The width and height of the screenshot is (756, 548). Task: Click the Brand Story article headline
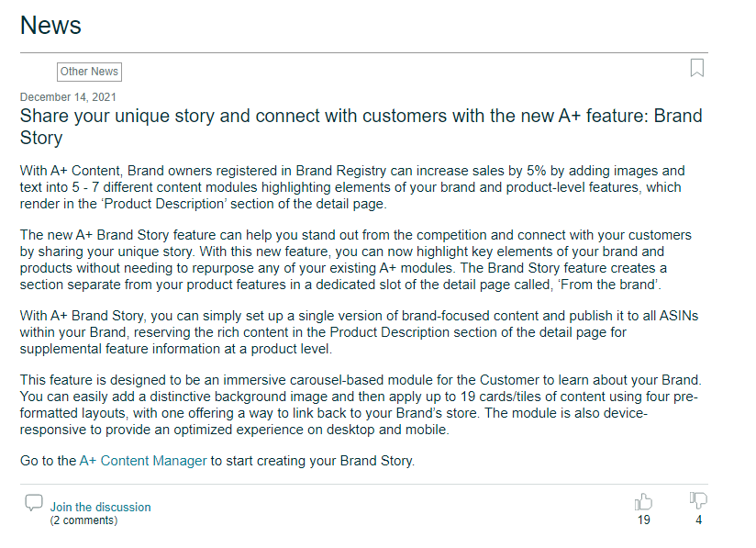click(361, 127)
